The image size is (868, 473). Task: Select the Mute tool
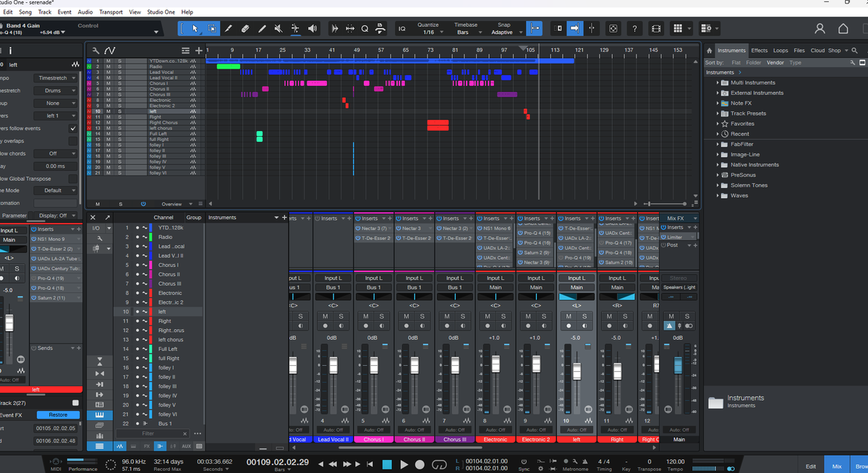[x=278, y=28]
